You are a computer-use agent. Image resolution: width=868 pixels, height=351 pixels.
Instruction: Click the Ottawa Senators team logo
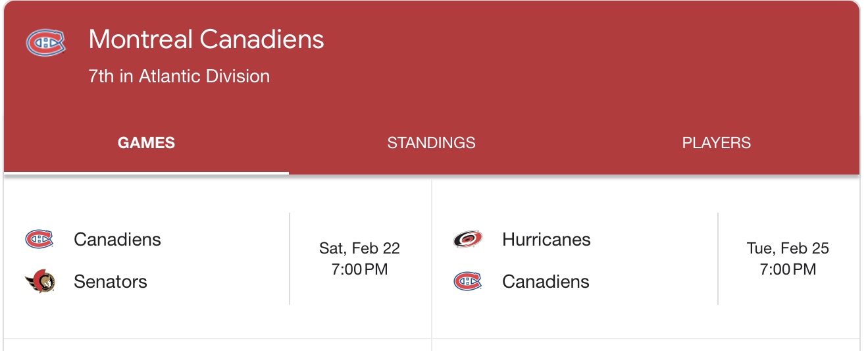pos(39,282)
